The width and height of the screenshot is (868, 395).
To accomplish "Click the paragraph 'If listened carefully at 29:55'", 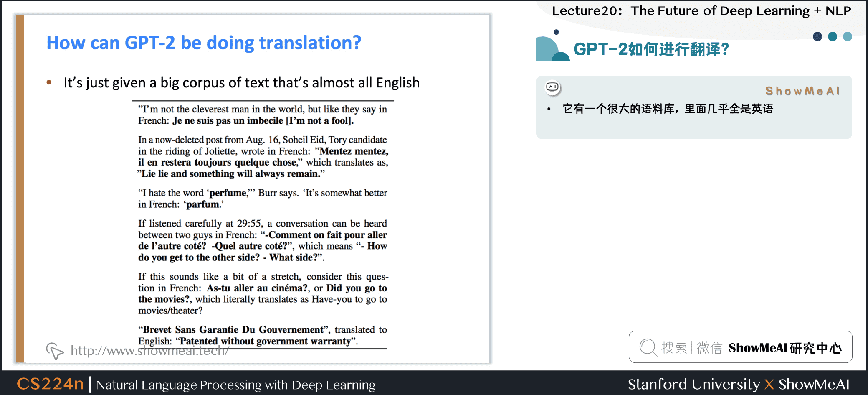I will pos(263,240).
